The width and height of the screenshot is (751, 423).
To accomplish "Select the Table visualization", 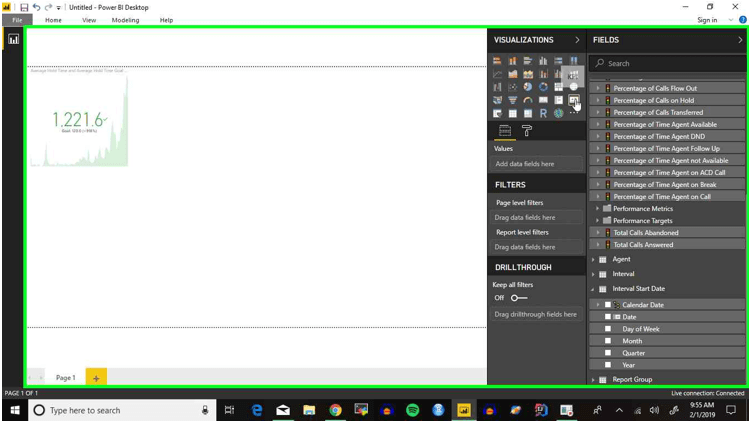I will [x=512, y=113].
